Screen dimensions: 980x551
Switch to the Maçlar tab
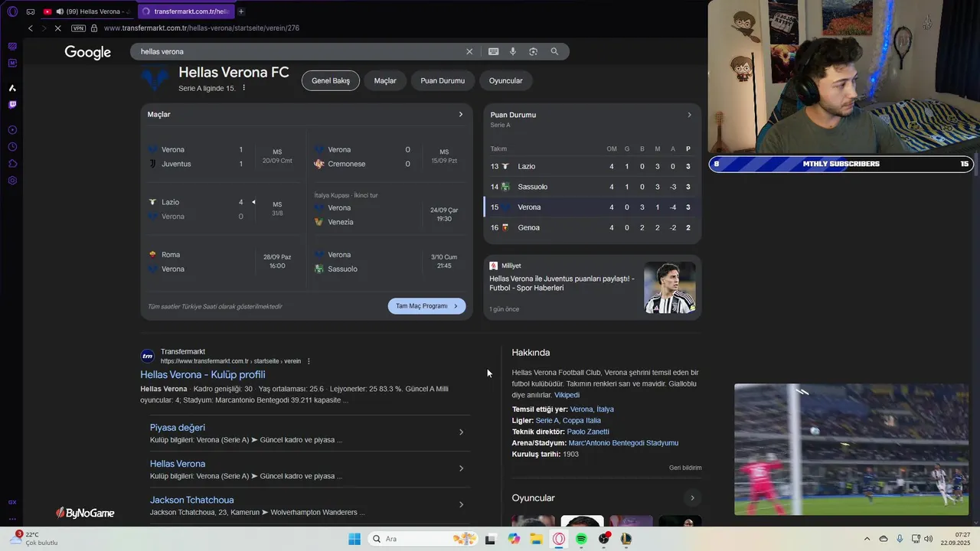(385, 80)
